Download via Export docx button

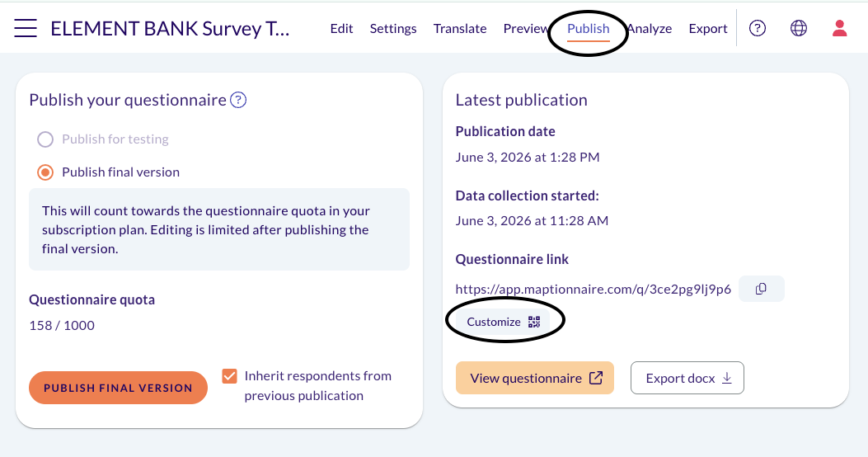[x=687, y=378]
